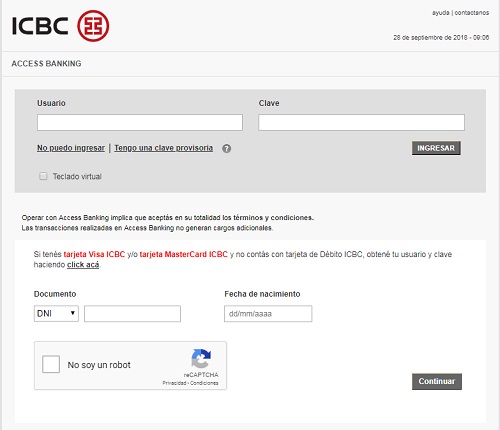Open the Tengo una clave provisoria link
500x430 pixels.
click(x=164, y=148)
